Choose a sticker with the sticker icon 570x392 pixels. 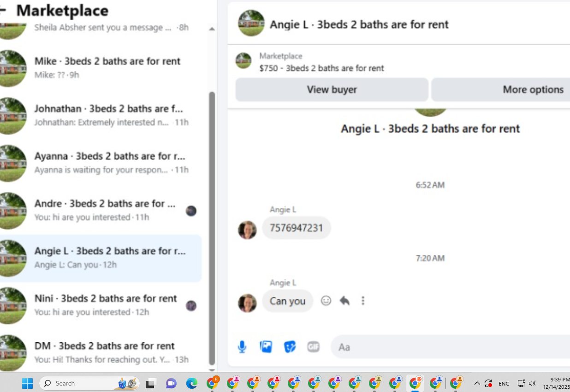(x=290, y=347)
